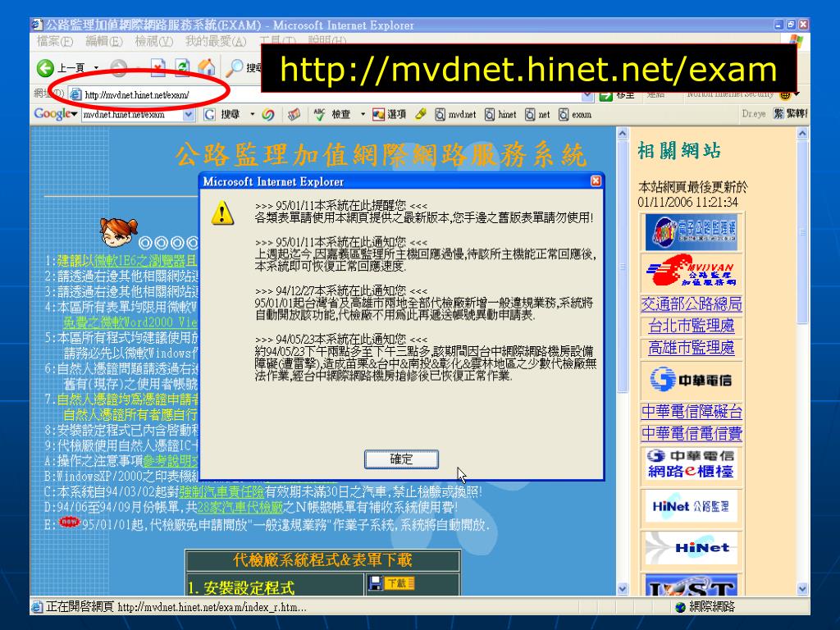The width and height of the screenshot is (840, 630).
Task: Click the grayed forward arrow button
Action: pos(118,68)
